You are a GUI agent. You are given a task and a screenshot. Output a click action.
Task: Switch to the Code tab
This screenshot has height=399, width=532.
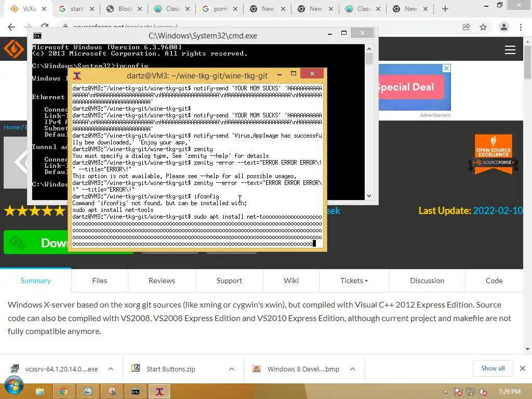coord(494,281)
